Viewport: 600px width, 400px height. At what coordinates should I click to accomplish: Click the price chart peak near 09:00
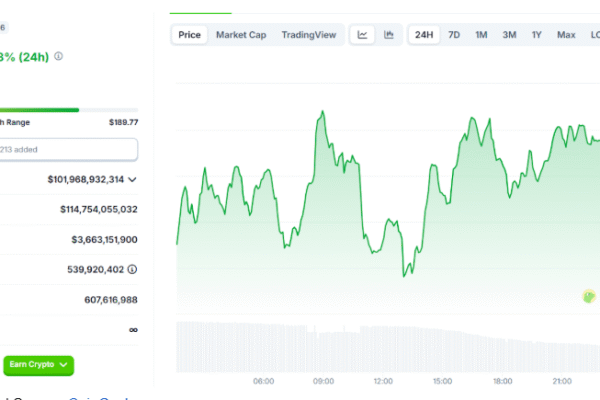click(322, 113)
